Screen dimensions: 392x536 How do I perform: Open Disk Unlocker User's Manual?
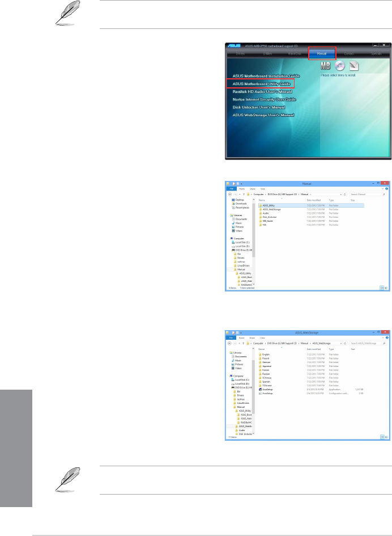(259, 107)
